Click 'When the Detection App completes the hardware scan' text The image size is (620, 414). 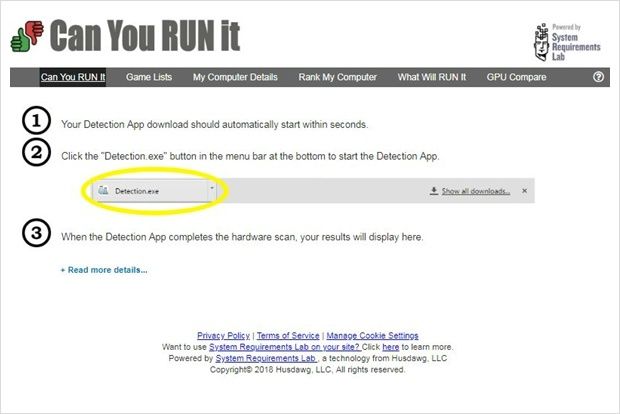pos(178,237)
